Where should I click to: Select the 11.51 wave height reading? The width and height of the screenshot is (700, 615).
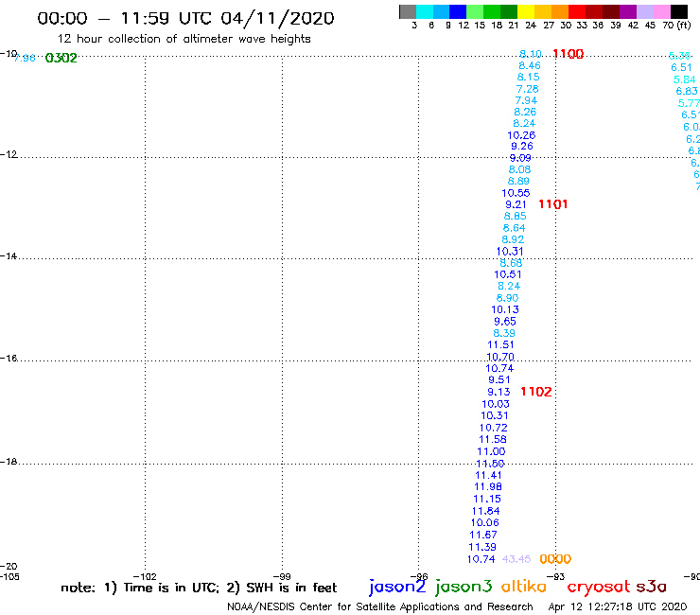pyautogui.click(x=500, y=344)
